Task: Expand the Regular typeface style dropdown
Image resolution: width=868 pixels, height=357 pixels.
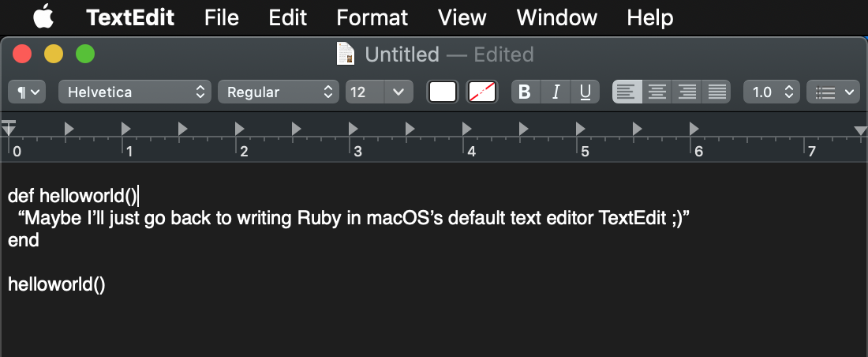Action: click(x=278, y=92)
